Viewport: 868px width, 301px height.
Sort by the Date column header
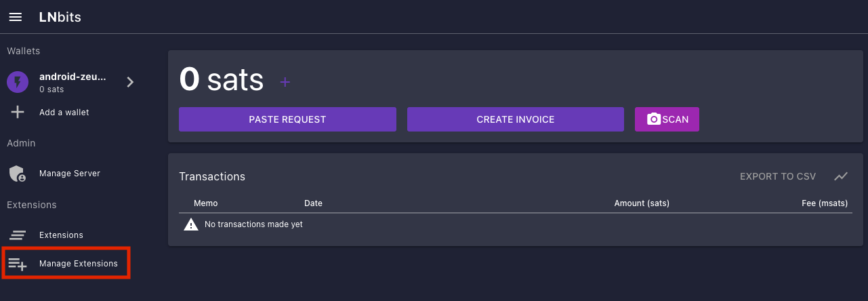(313, 203)
